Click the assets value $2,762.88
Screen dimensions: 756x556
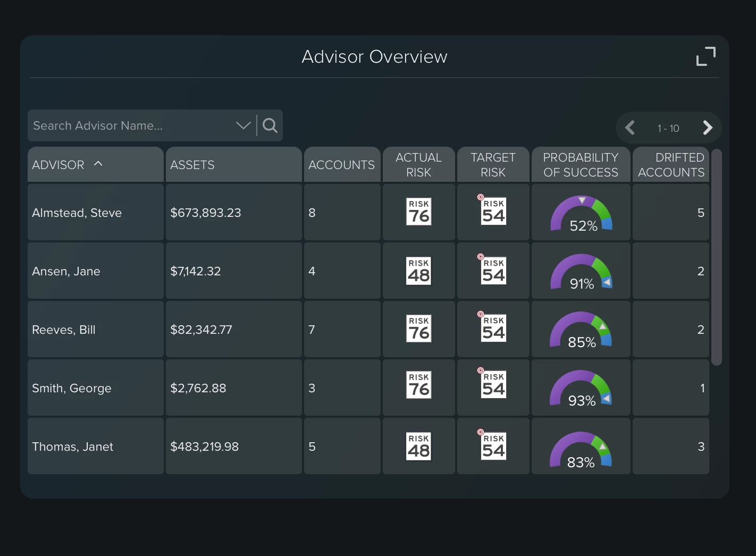pyautogui.click(x=198, y=388)
